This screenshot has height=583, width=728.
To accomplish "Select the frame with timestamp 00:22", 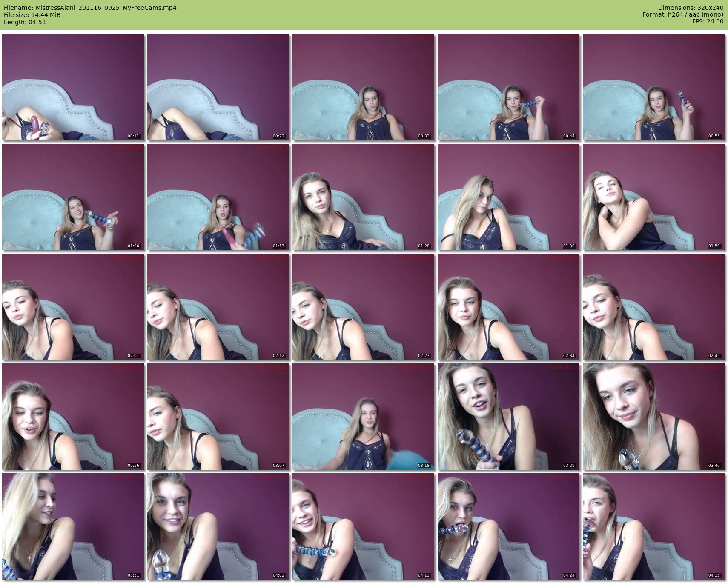I will [x=218, y=87].
